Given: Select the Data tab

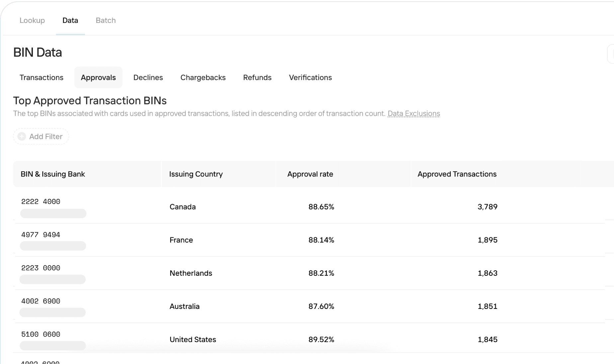Looking at the screenshot, I should tap(70, 20).
